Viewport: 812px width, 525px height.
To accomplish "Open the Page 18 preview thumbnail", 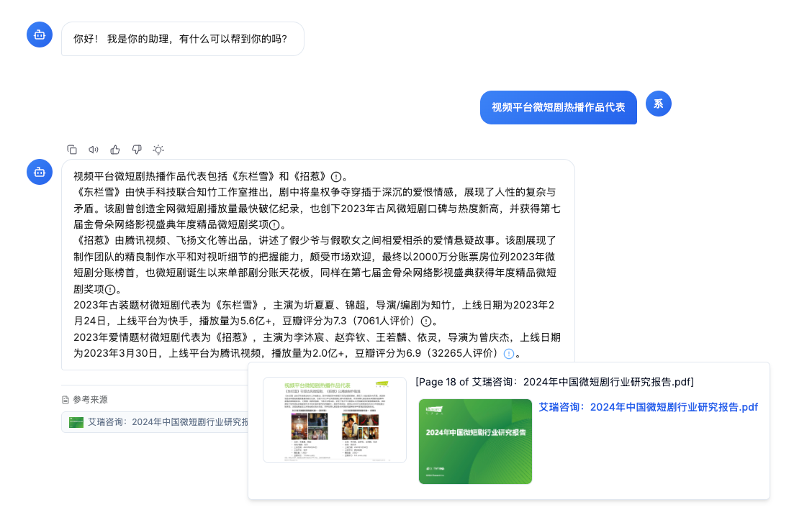I will [334, 421].
